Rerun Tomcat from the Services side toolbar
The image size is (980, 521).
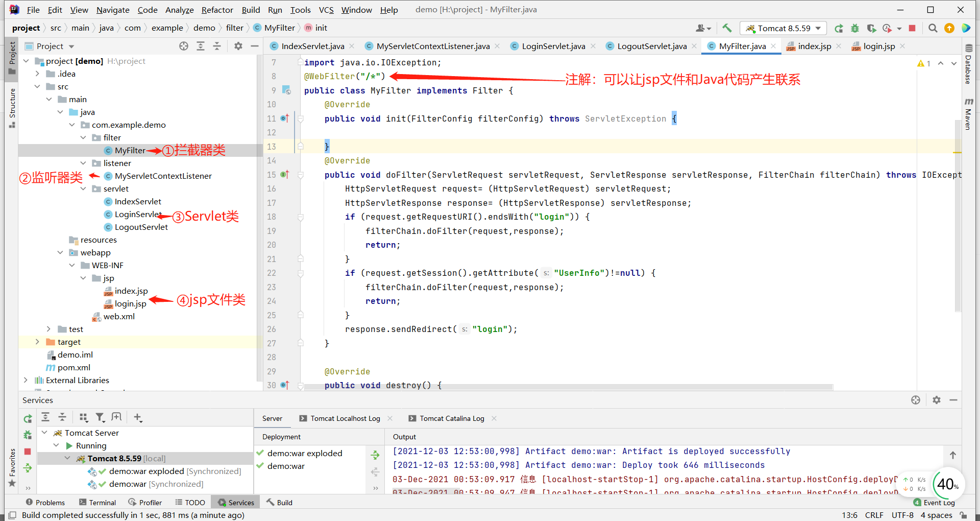pyautogui.click(x=28, y=419)
